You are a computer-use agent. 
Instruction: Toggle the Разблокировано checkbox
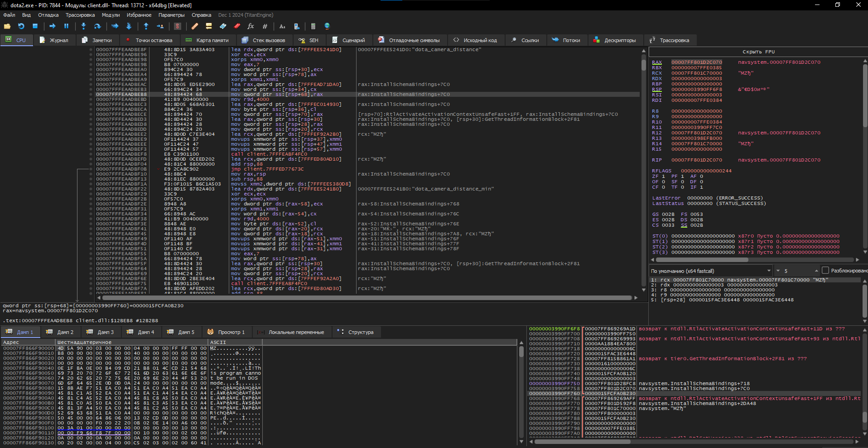tap(825, 271)
